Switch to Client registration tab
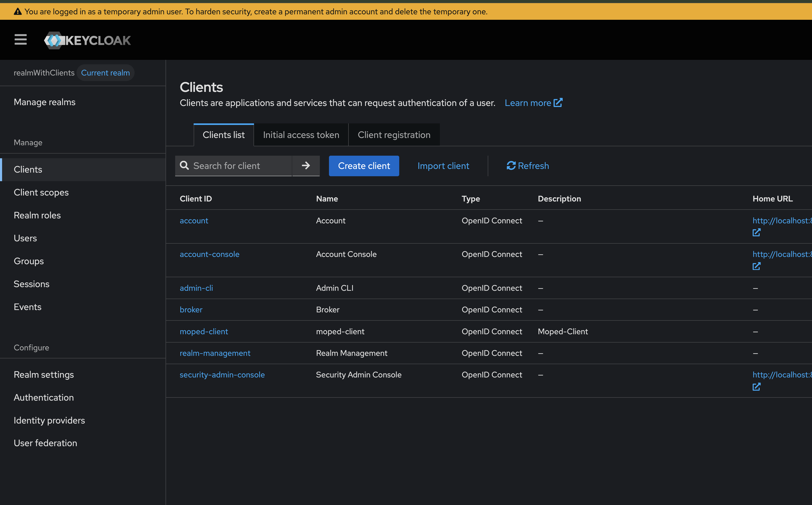Image resolution: width=812 pixels, height=505 pixels. 394,135
